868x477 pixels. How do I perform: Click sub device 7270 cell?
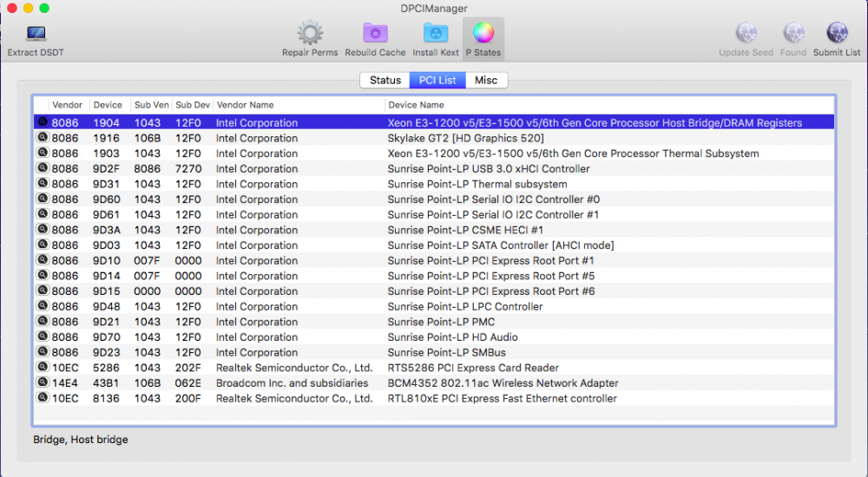pos(188,169)
